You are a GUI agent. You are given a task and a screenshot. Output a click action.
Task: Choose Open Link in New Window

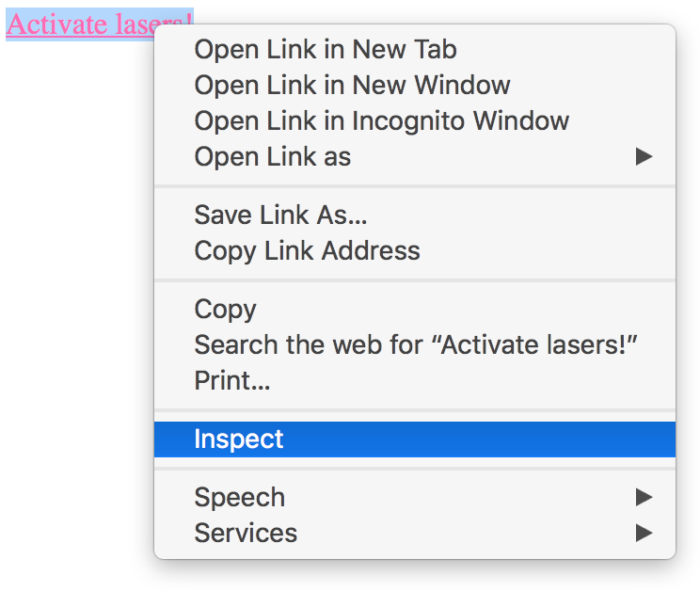(352, 85)
